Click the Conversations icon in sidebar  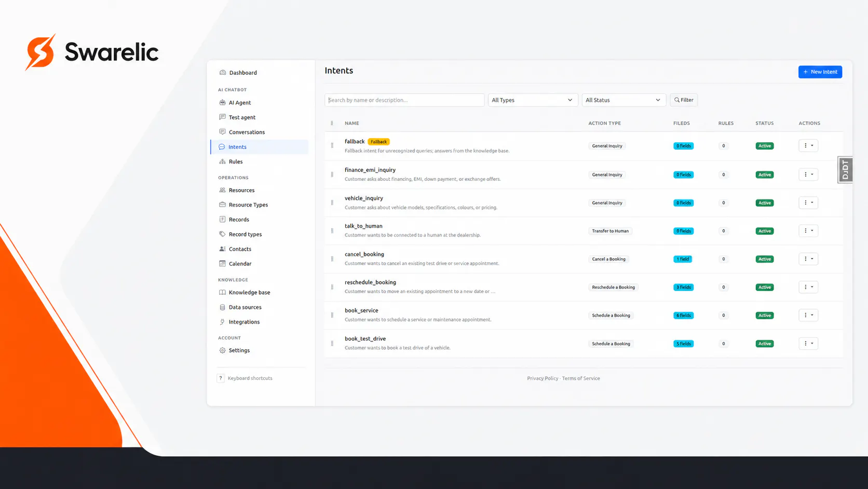(x=222, y=132)
